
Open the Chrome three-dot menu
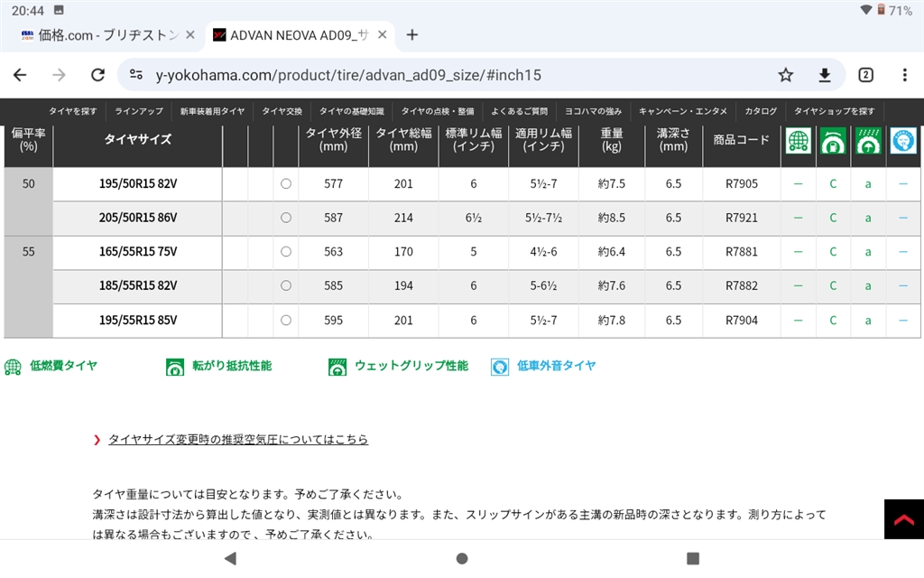coord(904,75)
